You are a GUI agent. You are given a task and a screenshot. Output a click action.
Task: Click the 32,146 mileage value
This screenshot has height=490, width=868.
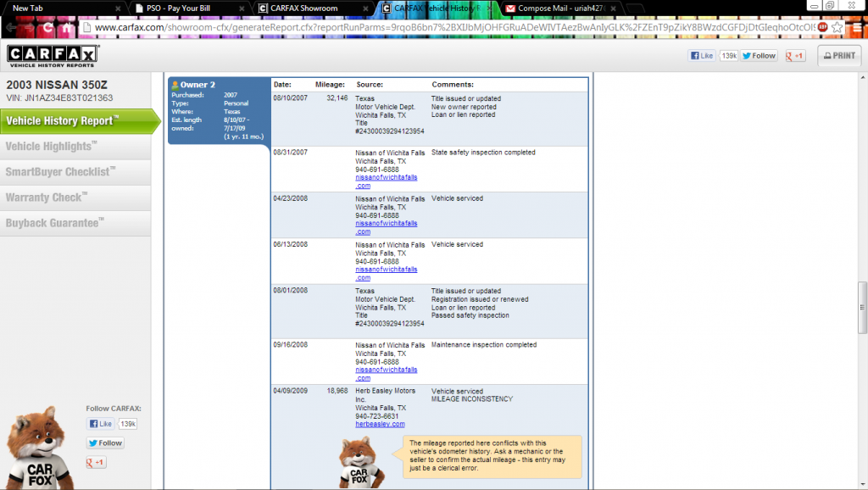337,98
